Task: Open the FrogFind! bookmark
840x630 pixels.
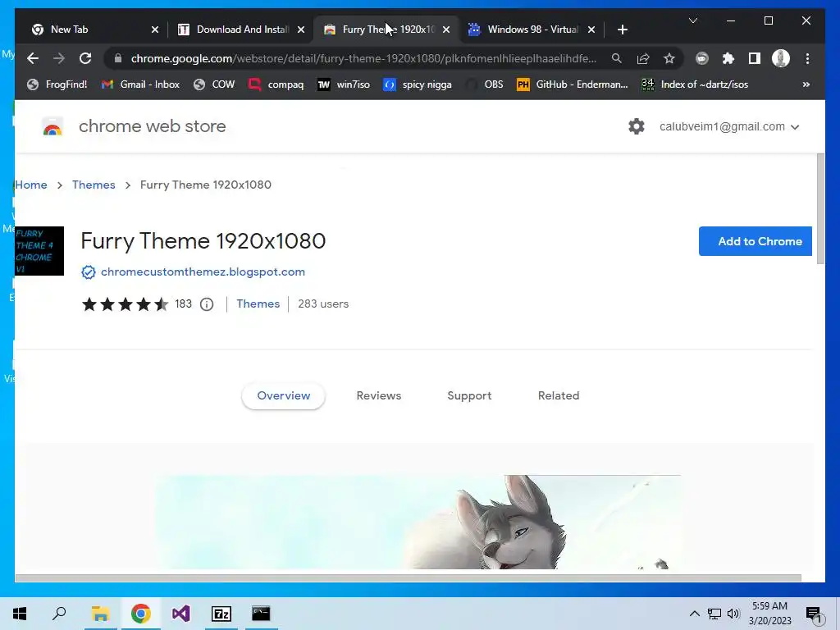Action: tap(57, 84)
